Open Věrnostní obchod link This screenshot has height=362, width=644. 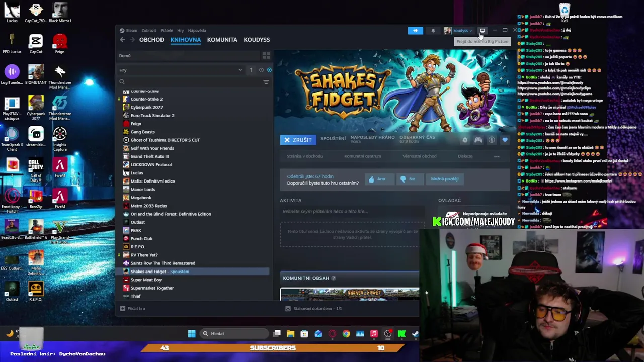click(420, 156)
